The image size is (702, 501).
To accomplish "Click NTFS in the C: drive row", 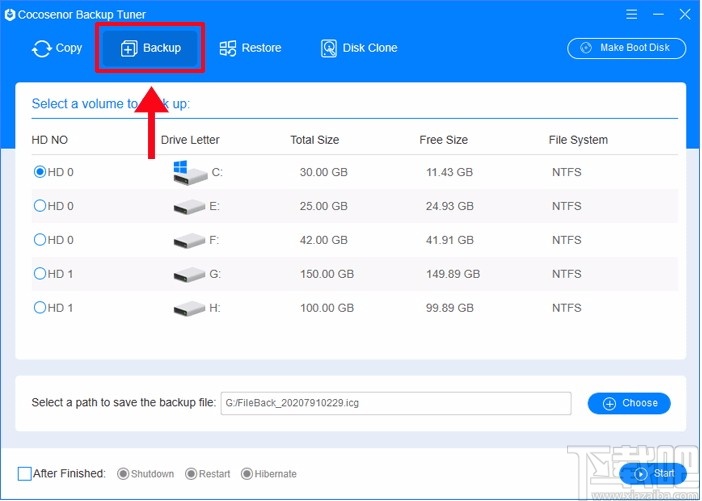I will tap(566, 172).
